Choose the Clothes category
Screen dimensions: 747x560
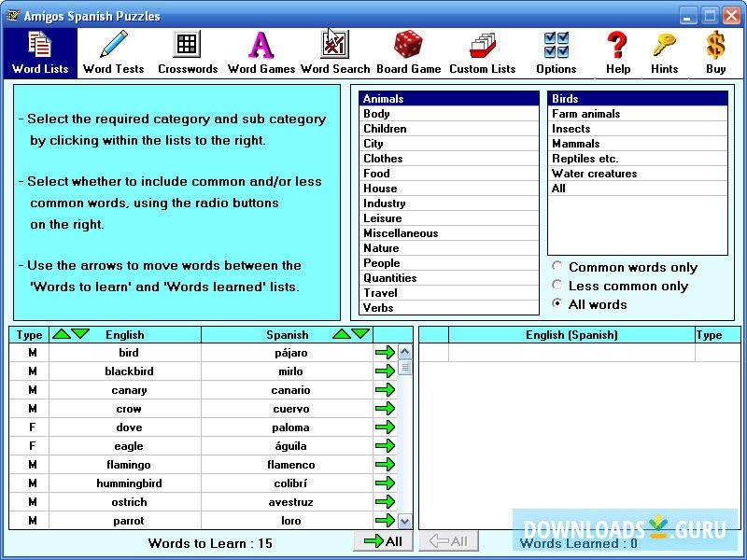[x=448, y=158]
